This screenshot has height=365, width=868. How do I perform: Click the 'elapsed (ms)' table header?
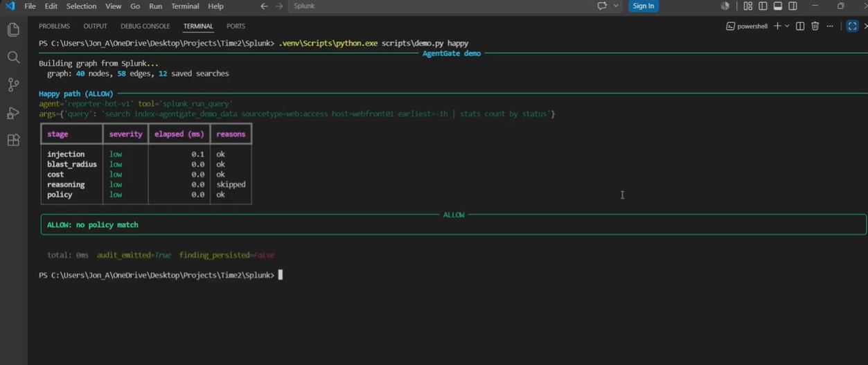(x=179, y=134)
